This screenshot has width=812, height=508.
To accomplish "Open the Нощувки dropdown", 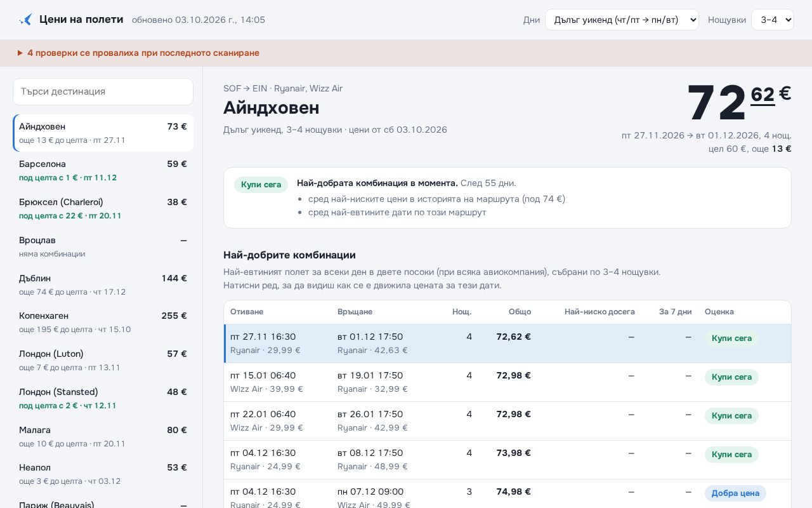I will [x=773, y=20].
